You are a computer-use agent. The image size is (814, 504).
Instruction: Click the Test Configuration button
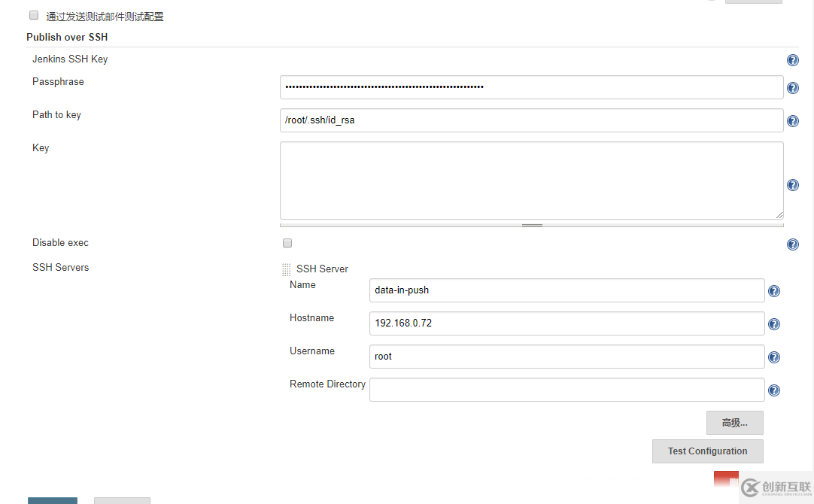coord(707,451)
